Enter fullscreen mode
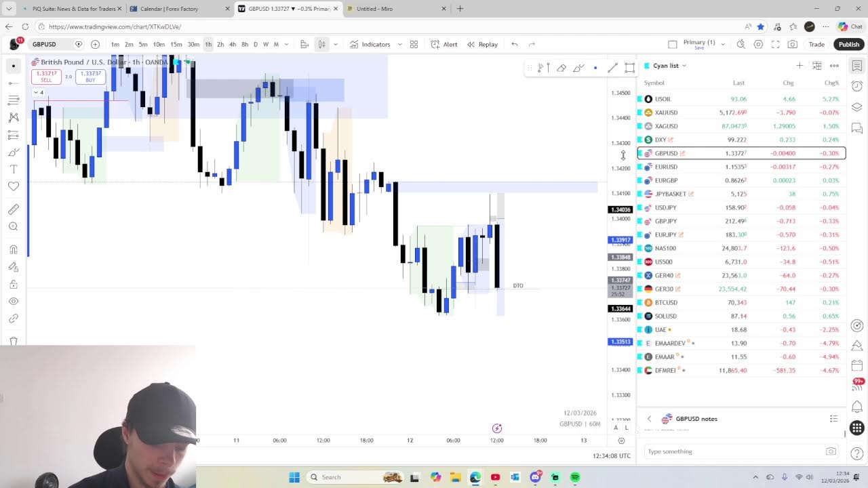 pos(775,44)
